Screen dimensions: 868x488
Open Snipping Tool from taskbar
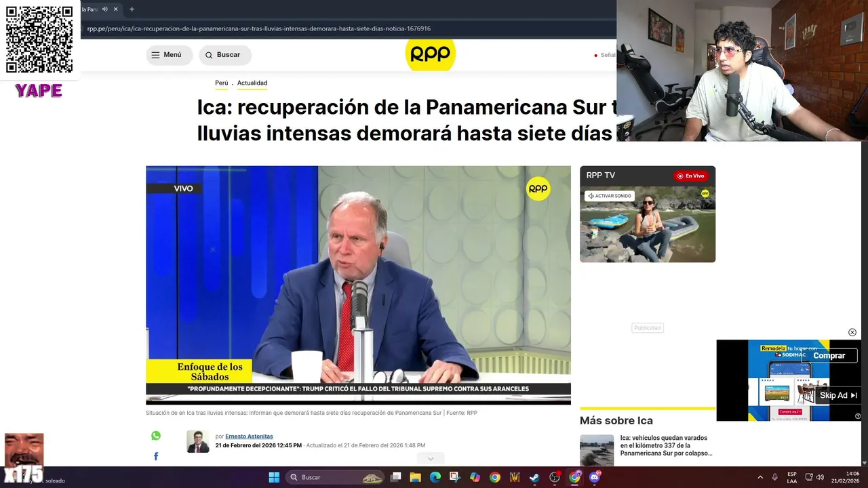[x=455, y=477]
